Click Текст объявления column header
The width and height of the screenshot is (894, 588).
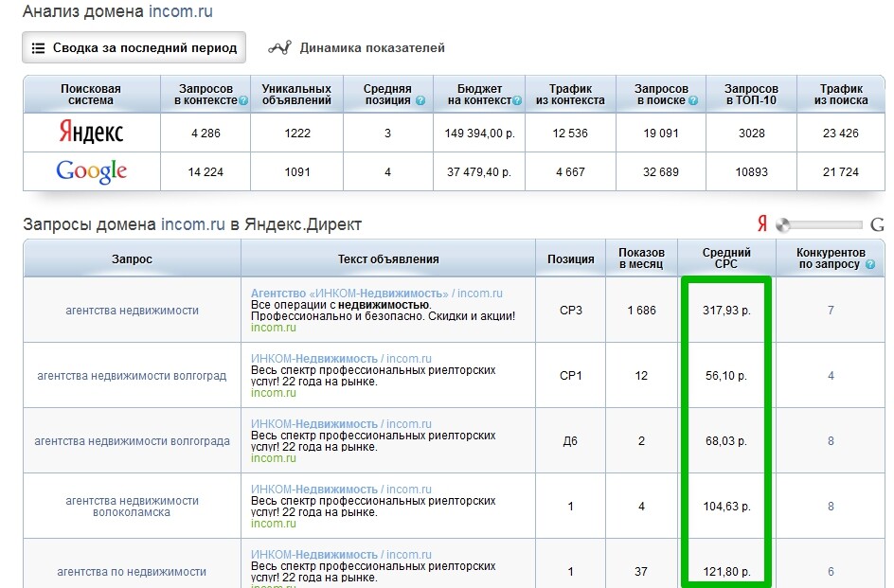388,258
